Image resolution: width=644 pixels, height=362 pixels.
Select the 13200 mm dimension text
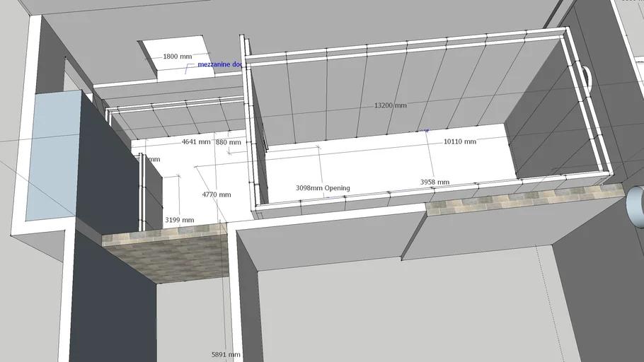tap(390, 105)
